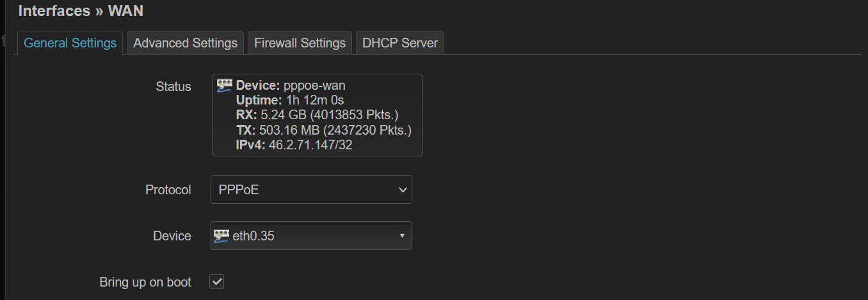Screen dimensions: 868x300
Task: Open the Protocol dropdown chevron
Action: pyautogui.click(x=403, y=190)
